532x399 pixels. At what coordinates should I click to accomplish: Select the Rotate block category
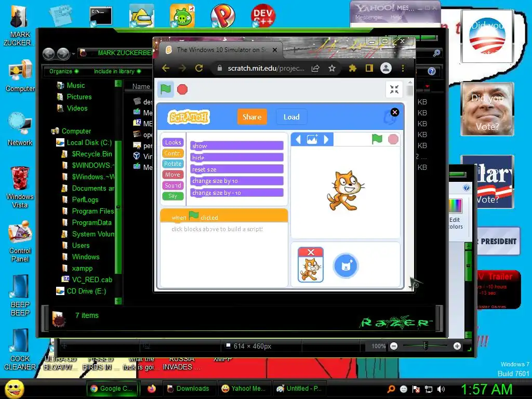pyautogui.click(x=173, y=164)
